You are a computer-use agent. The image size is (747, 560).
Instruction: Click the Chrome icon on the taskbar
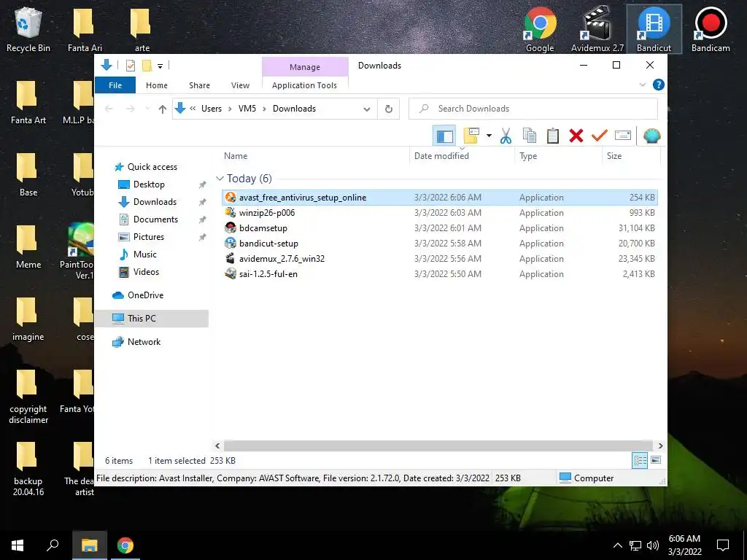(x=125, y=545)
